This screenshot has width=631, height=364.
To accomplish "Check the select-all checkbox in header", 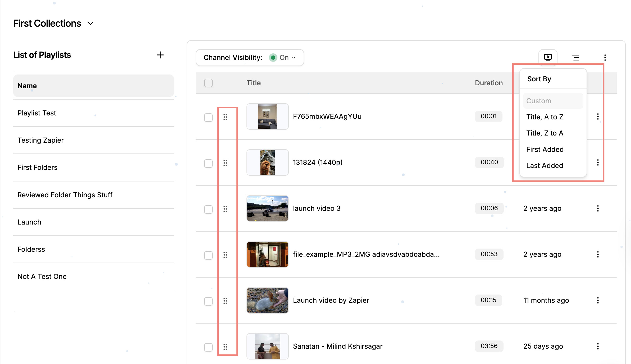I will 208,83.
